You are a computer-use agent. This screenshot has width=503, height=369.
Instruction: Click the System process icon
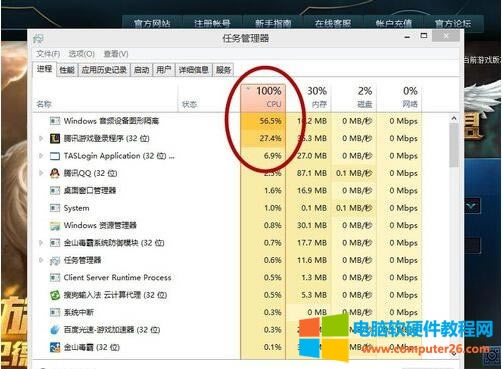pos(55,208)
